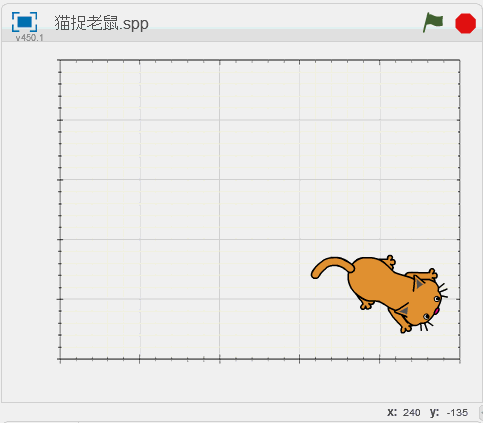The height and width of the screenshot is (423, 483).
Task: Stop all scripts with the red stop sign
Action: (x=465, y=23)
